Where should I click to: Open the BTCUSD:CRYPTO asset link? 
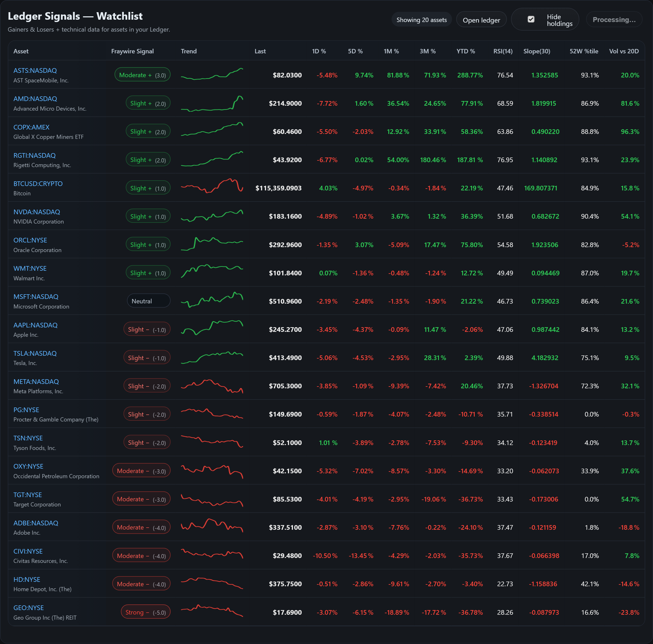point(38,183)
